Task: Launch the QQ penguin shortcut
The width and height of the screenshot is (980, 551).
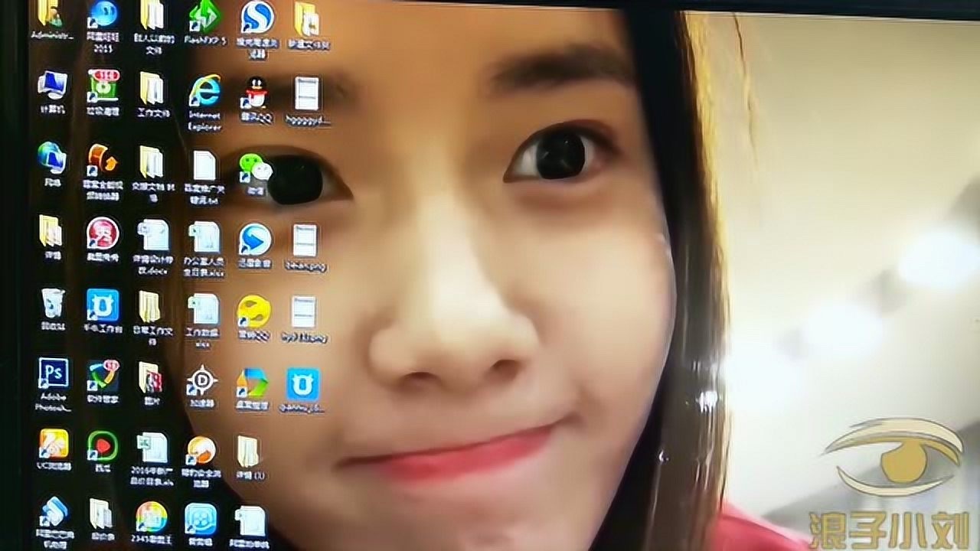Action: tap(256, 94)
